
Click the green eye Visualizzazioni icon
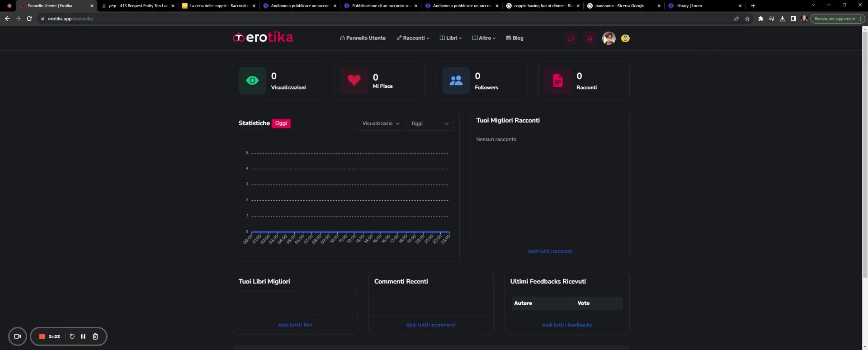click(x=252, y=80)
